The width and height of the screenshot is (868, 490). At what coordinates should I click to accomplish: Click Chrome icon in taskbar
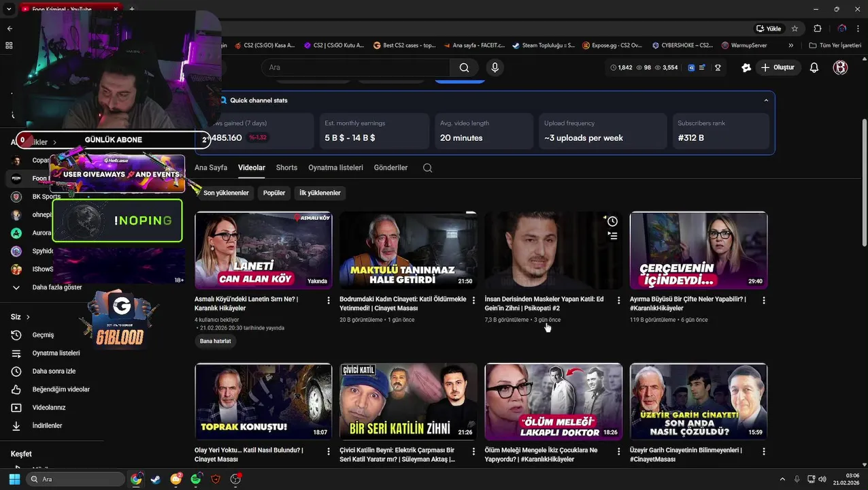click(x=136, y=479)
